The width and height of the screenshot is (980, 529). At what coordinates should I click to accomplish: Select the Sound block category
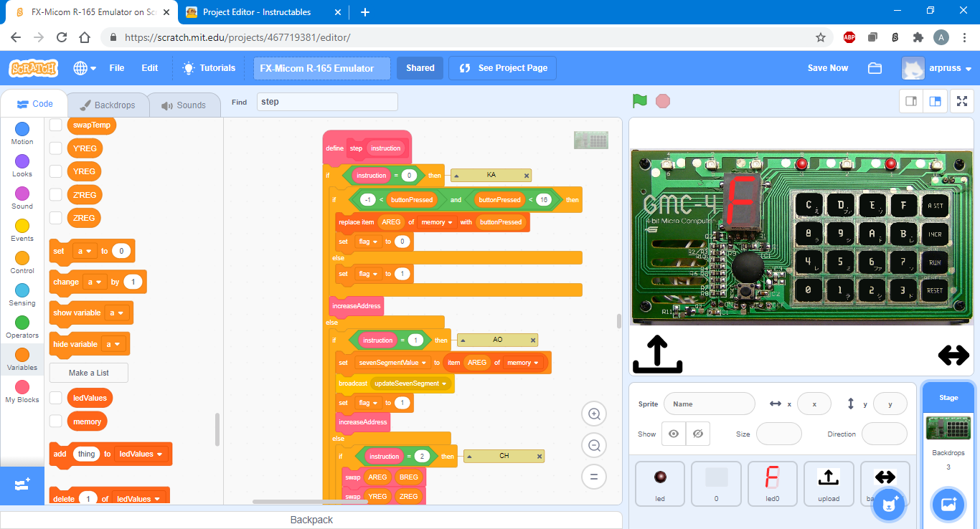click(x=22, y=198)
